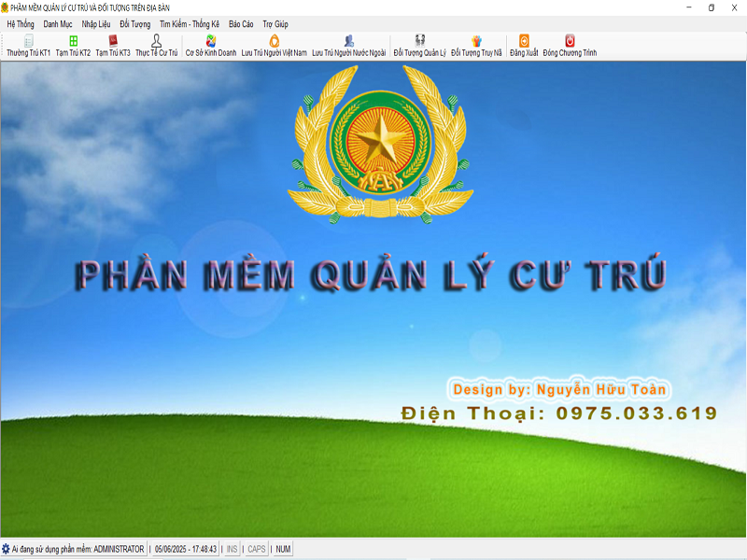Screen dimensions: 747x560
Task: Click the app emblem icon in title bar
Action: click(5, 7)
